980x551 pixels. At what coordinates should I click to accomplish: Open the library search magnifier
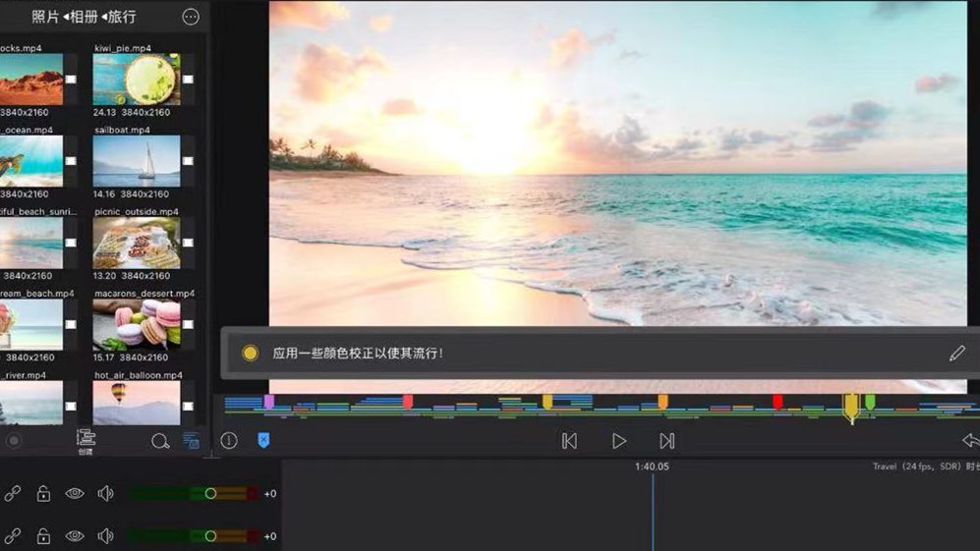tap(160, 441)
